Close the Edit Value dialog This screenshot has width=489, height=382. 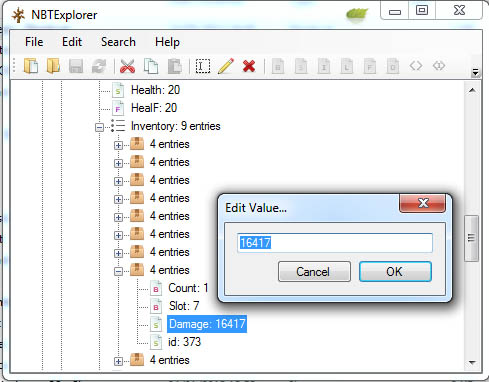tap(423, 203)
